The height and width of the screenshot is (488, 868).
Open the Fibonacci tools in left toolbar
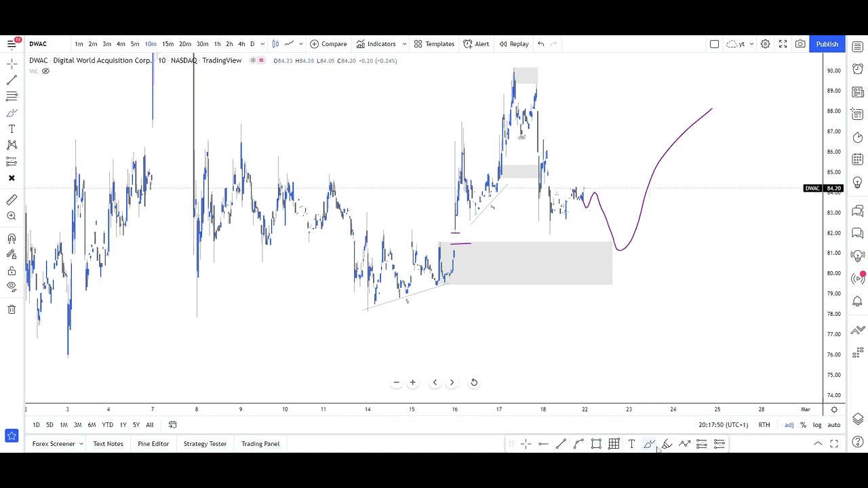click(12, 96)
